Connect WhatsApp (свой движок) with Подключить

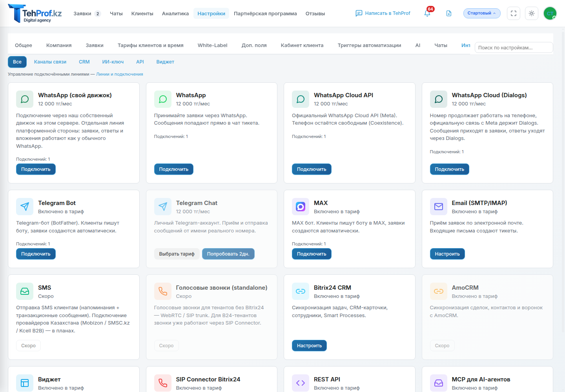36,169
